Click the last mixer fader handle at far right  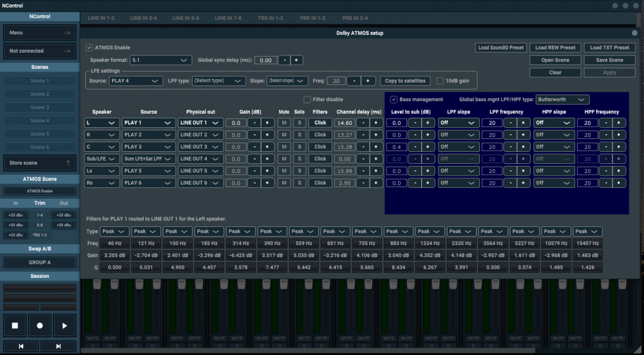click(622, 284)
